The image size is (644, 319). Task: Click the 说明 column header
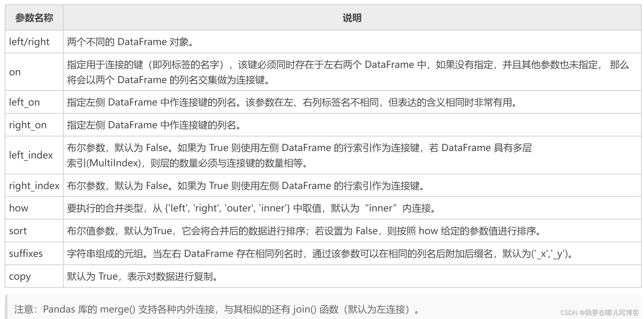352,18
